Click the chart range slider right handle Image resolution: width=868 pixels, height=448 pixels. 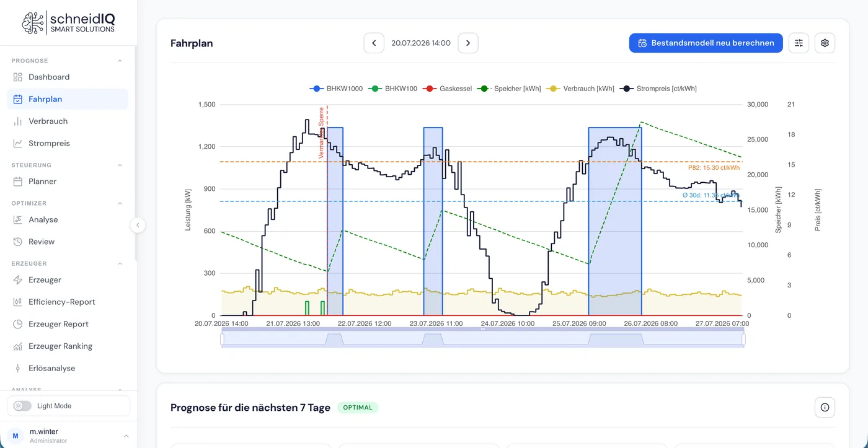point(743,340)
